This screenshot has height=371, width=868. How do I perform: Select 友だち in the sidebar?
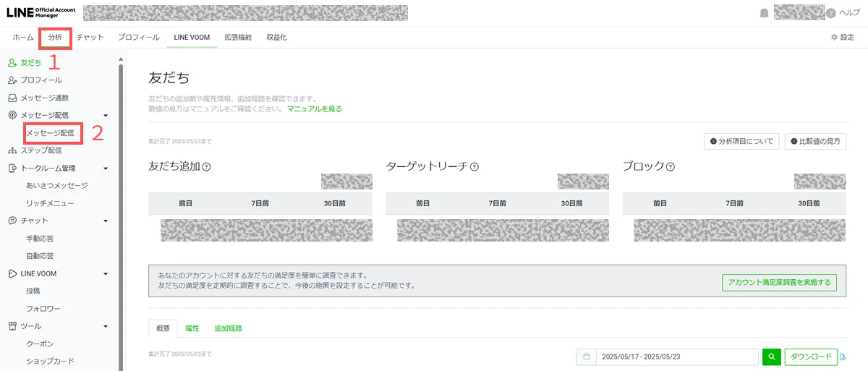[31, 63]
